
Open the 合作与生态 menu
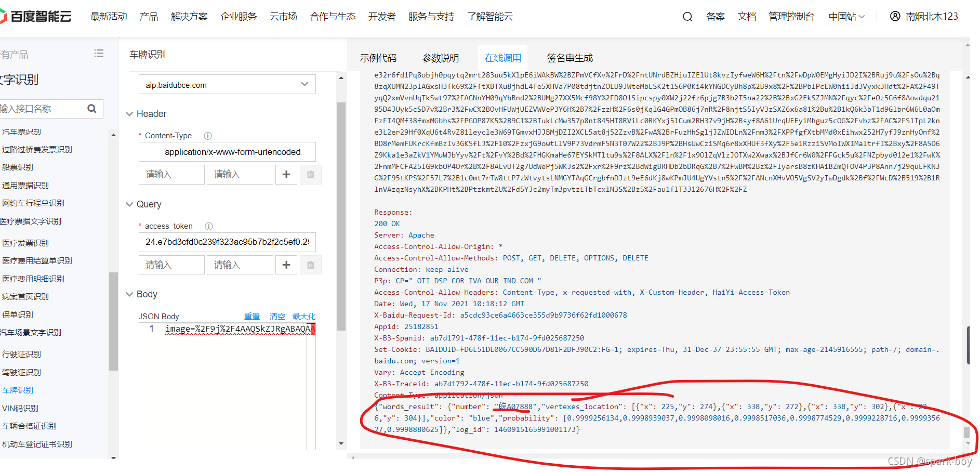(x=333, y=17)
